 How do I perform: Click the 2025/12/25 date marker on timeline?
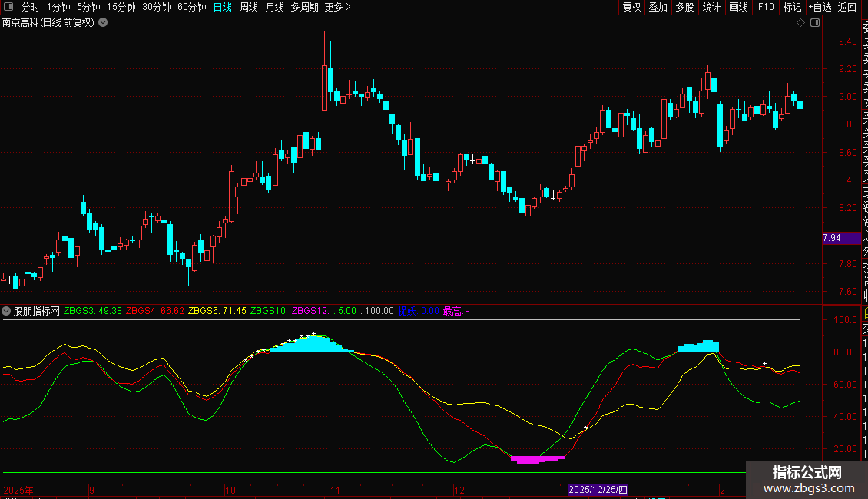[598, 490]
